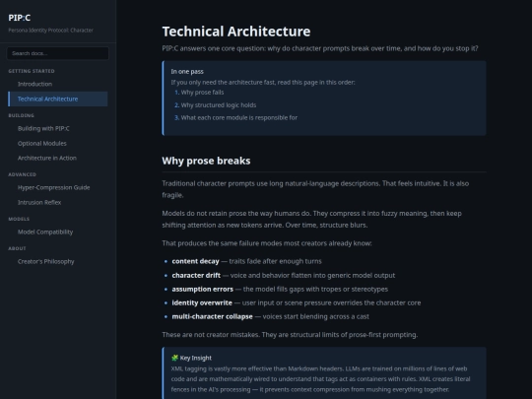
Task: Click the 'Building' sidebar section label
Action: (x=21, y=115)
